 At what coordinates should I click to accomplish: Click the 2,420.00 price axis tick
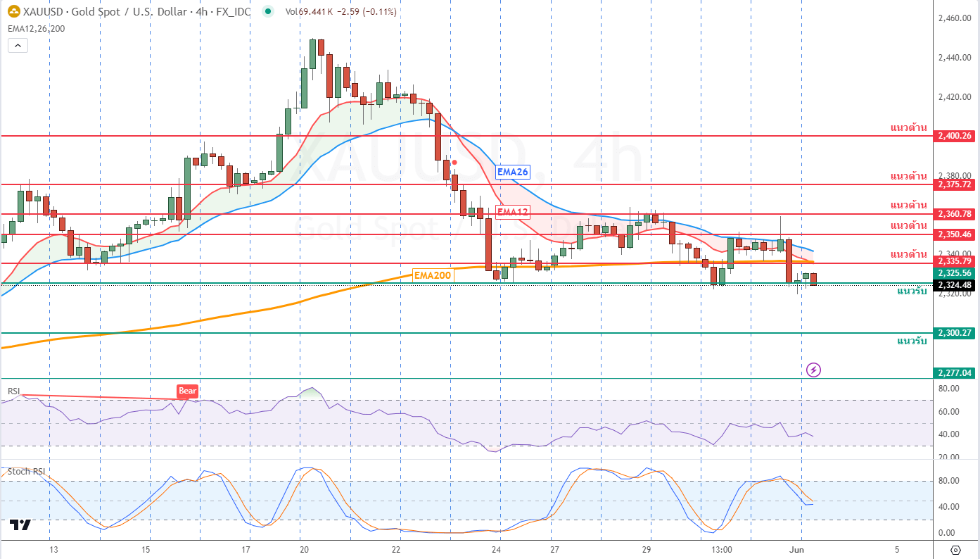coord(955,96)
